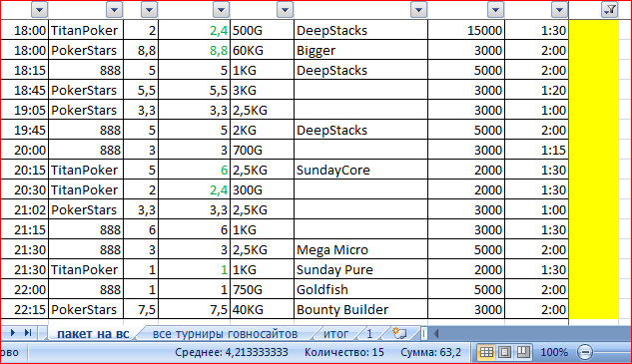Select the 'Bigger' cell
The image size is (632, 364).
click(360, 50)
